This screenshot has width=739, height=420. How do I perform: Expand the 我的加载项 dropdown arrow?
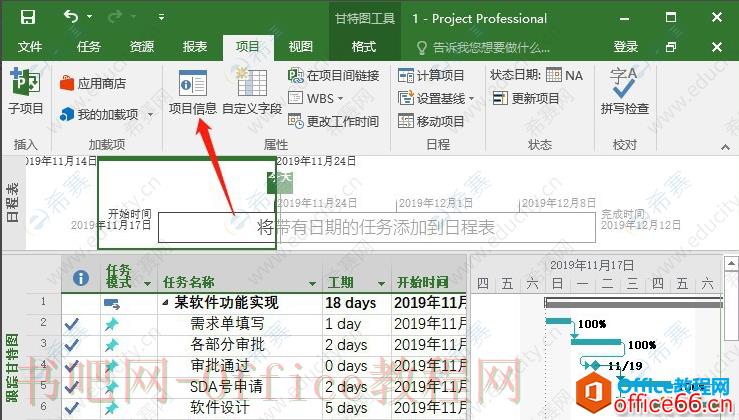[x=150, y=115]
